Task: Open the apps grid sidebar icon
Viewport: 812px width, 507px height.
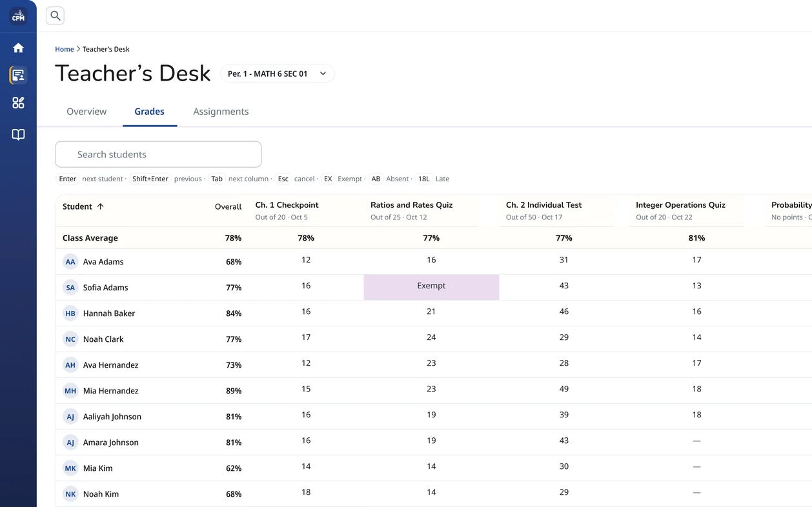Action: [18, 103]
